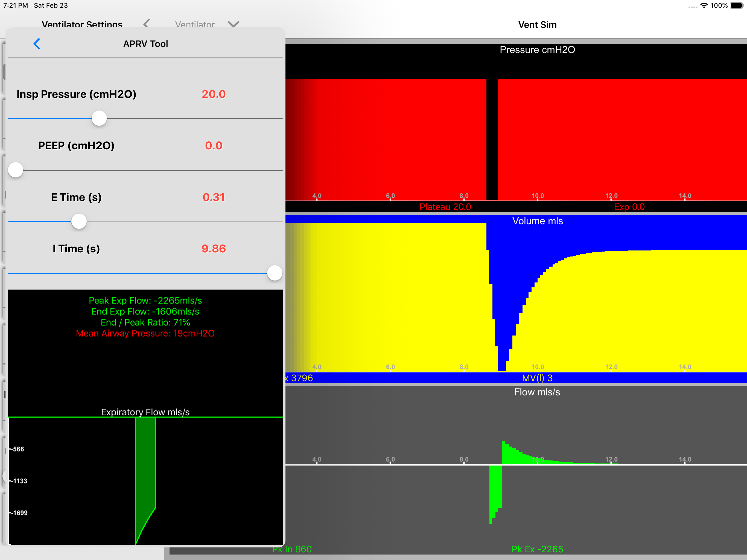This screenshot has width=747, height=560.
Task: Click the E Time slider knob
Action: tap(79, 221)
